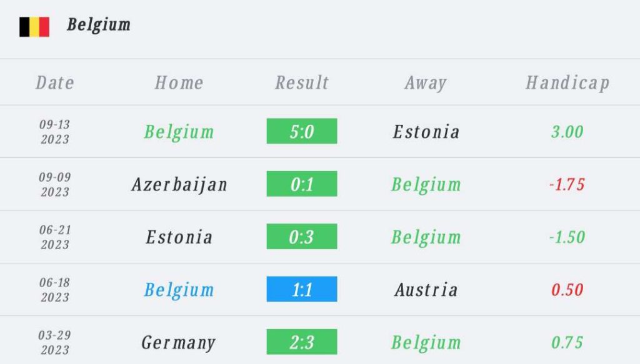This screenshot has height=364, width=640.
Task: Click the 3.00 handicap value
Action: click(567, 132)
